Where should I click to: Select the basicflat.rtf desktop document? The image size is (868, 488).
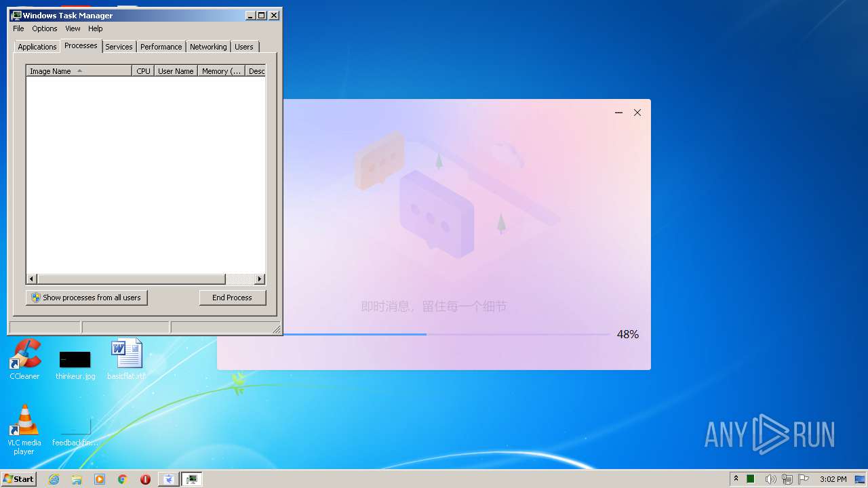(x=127, y=359)
